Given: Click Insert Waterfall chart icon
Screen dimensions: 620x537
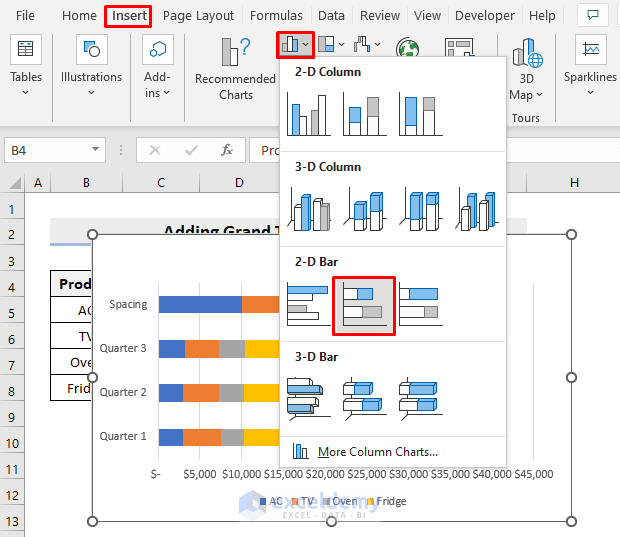Looking at the screenshot, I should tap(362, 44).
